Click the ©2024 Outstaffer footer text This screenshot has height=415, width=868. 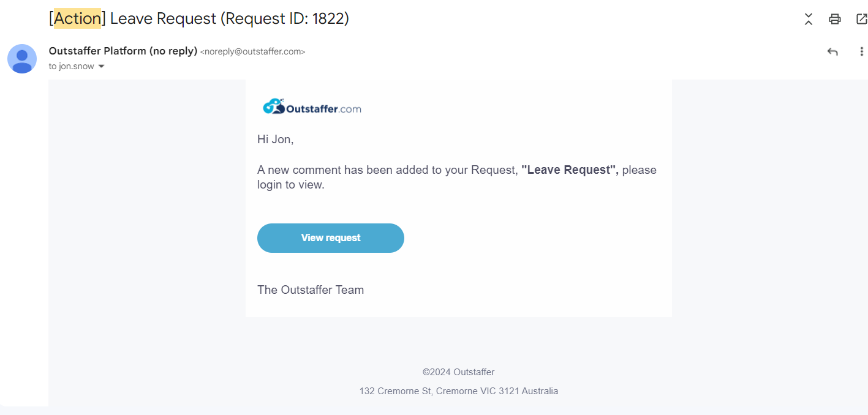(459, 372)
